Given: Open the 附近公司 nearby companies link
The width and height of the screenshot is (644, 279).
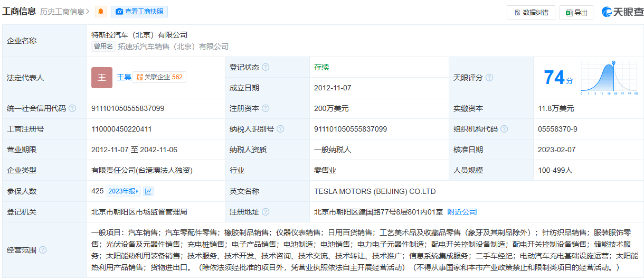Looking at the screenshot, I should 462,212.
